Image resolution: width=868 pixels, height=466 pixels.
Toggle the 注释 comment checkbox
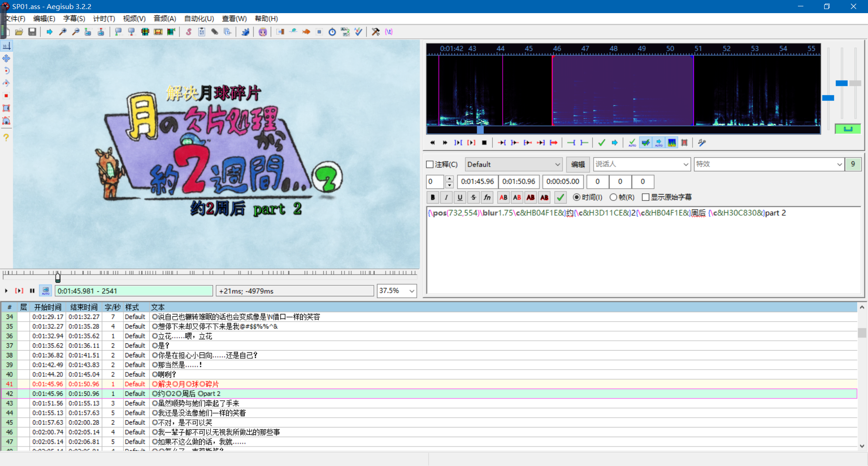click(430, 164)
